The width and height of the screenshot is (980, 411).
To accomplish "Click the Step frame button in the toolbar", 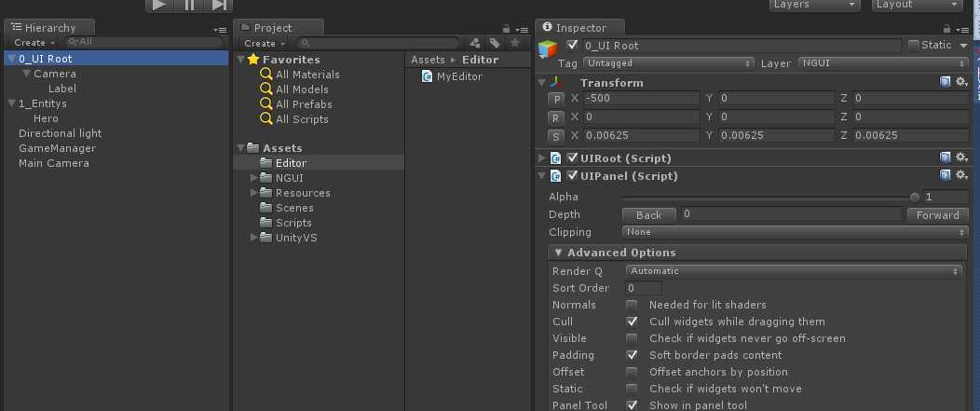I will pos(219,5).
